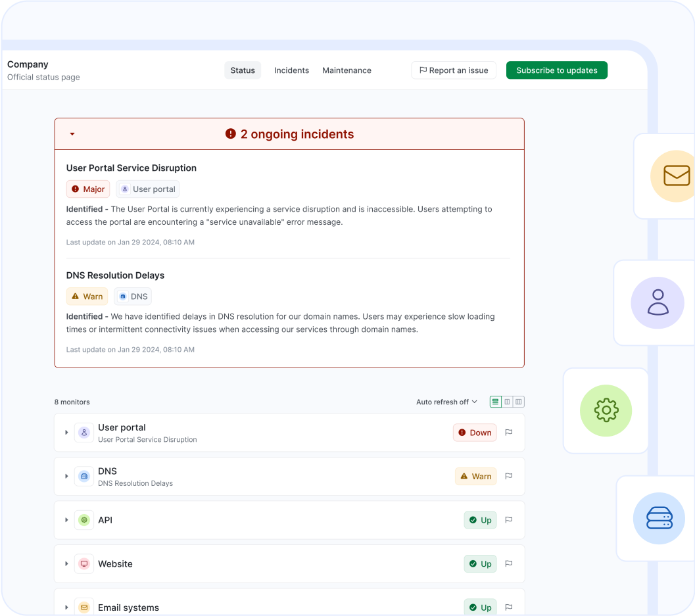Flag the DNS monitor
The image size is (695, 616).
pos(508,475)
